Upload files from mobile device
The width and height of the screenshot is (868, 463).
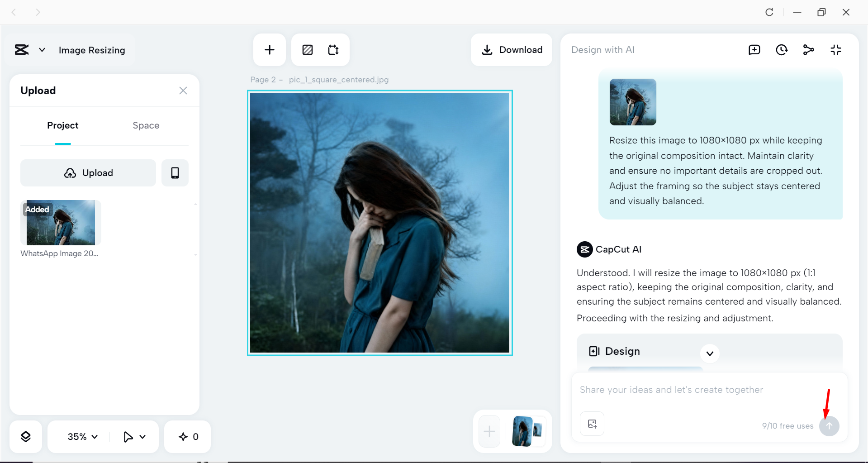point(175,172)
